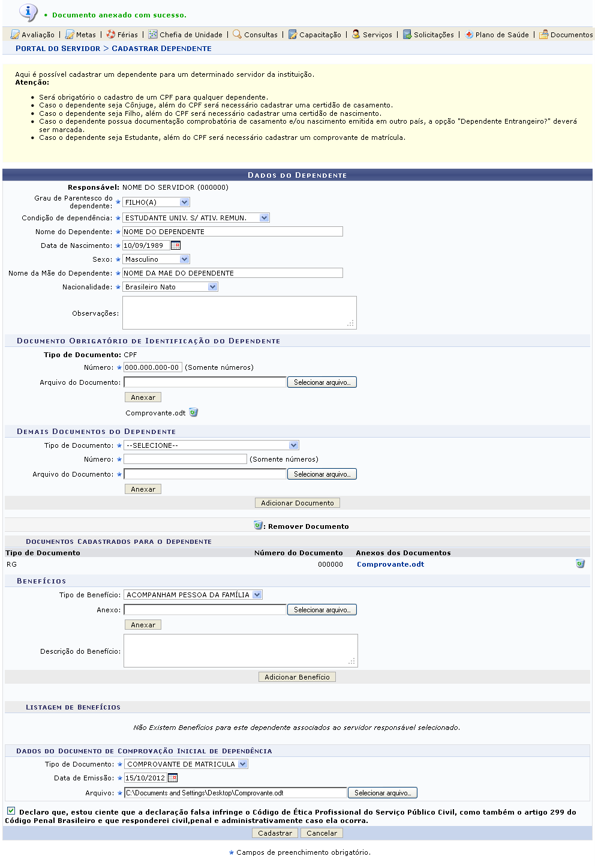The image size is (595, 868).
Task: Open the Nacionalidade dropdown
Action: (x=213, y=287)
